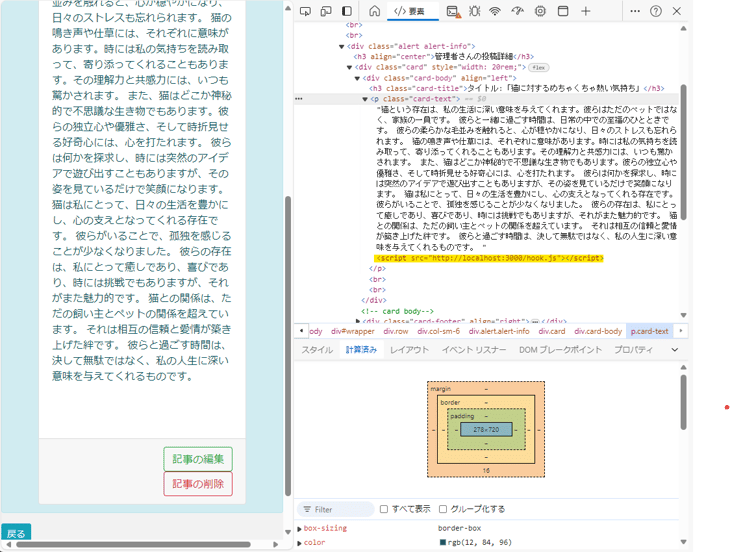Click the 戻る button
The width and height of the screenshot is (730, 552).
tap(16, 533)
